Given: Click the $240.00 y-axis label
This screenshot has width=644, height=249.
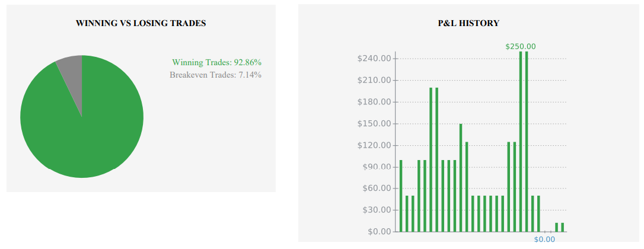Looking at the screenshot, I should coord(375,59).
